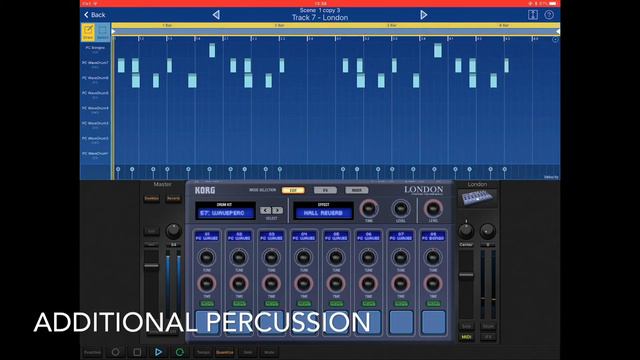The width and height of the screenshot is (640, 360).
Task: Toggle the IFX button on London strip
Action: [x=488, y=337]
